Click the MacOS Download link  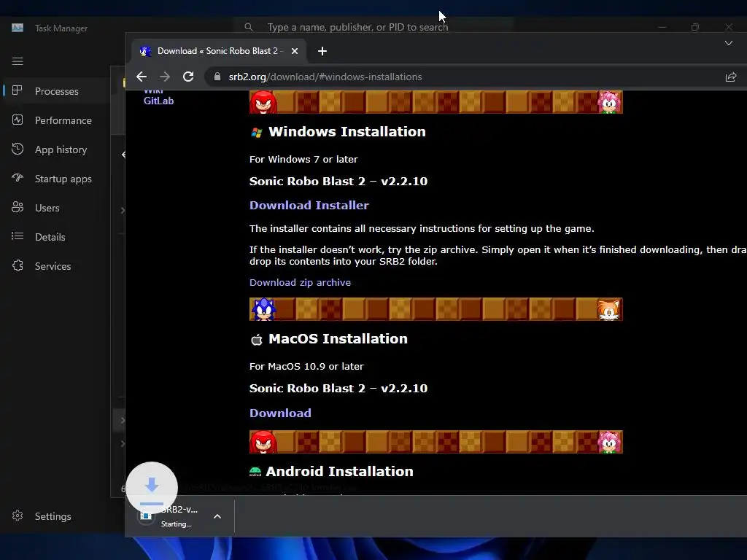280,413
